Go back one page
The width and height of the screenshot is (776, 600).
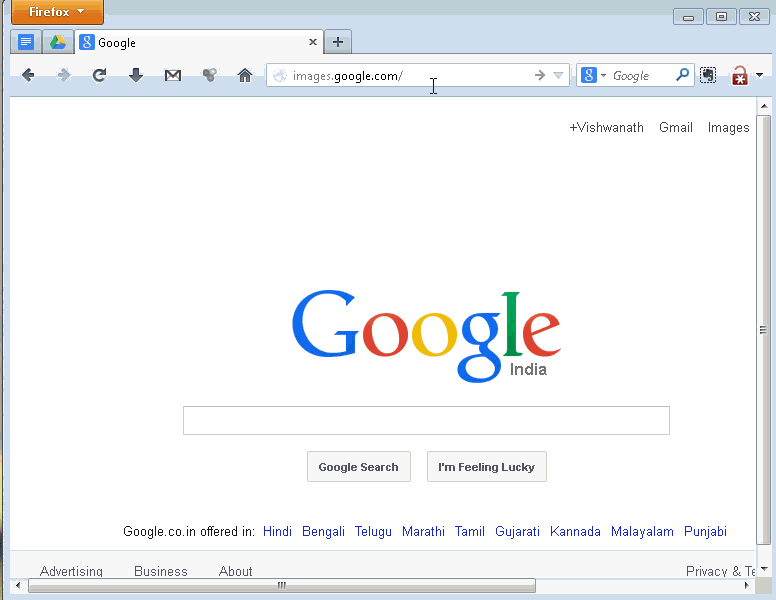(x=28, y=75)
